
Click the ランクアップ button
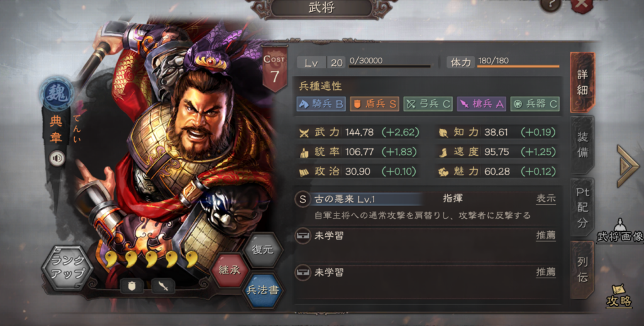point(68,268)
